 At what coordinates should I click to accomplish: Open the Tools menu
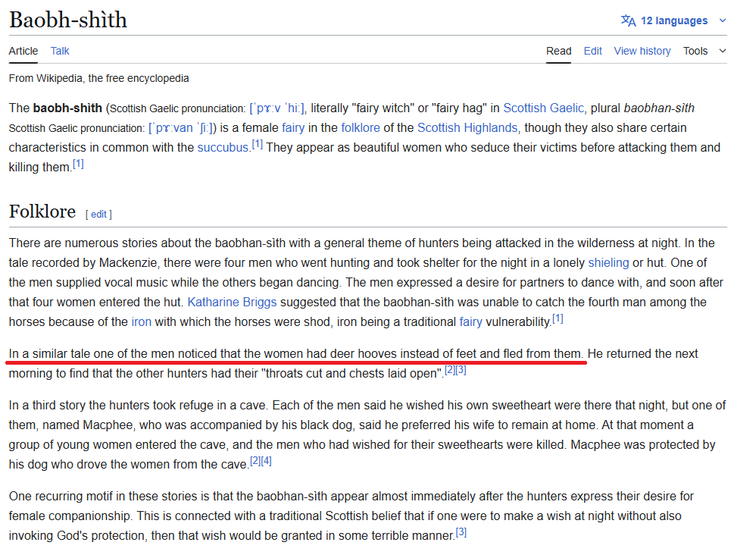click(695, 51)
